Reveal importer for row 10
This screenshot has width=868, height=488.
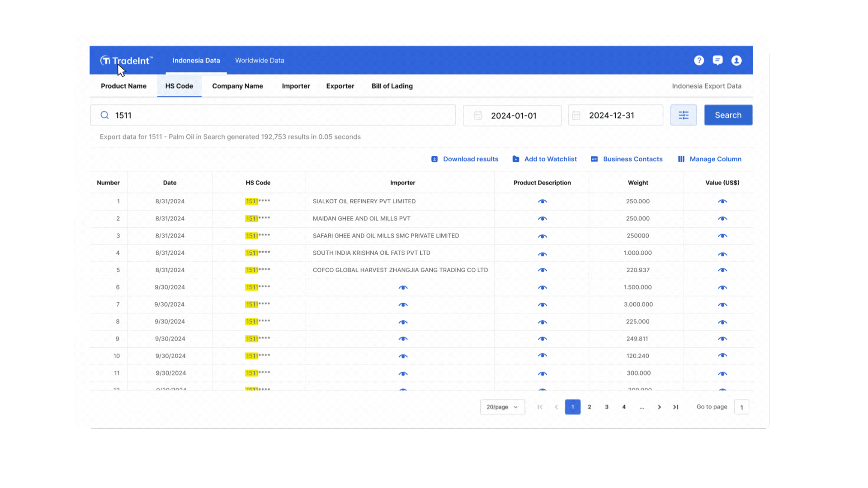403,356
